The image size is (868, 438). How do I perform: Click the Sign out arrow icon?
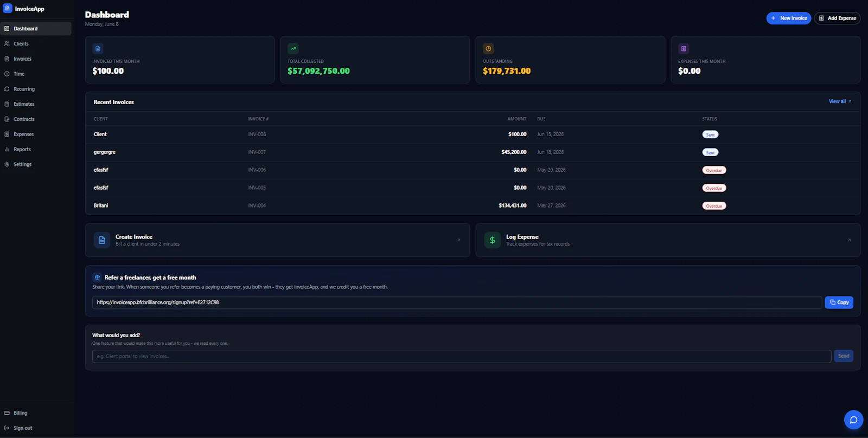[7, 428]
